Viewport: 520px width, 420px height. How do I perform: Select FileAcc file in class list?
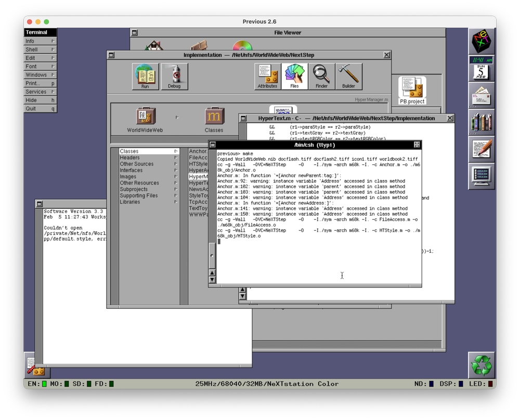(198, 157)
